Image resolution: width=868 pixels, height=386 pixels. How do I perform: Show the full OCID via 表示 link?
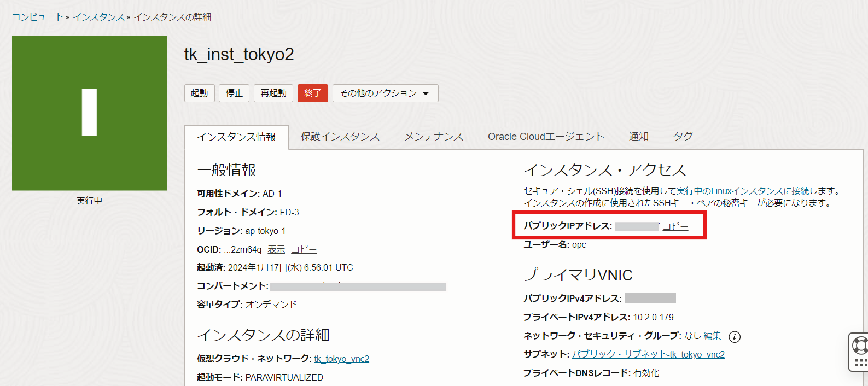276,249
